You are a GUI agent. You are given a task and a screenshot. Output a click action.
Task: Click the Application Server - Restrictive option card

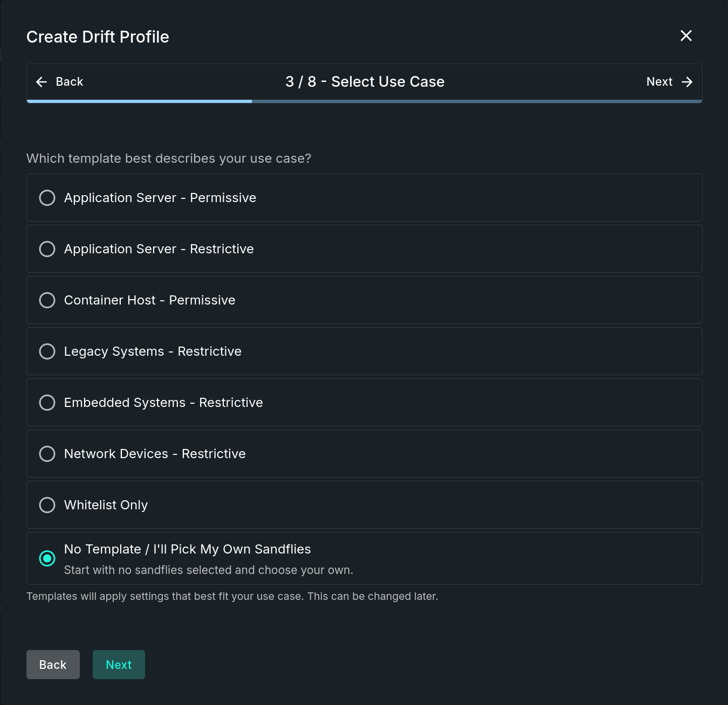[x=365, y=249]
